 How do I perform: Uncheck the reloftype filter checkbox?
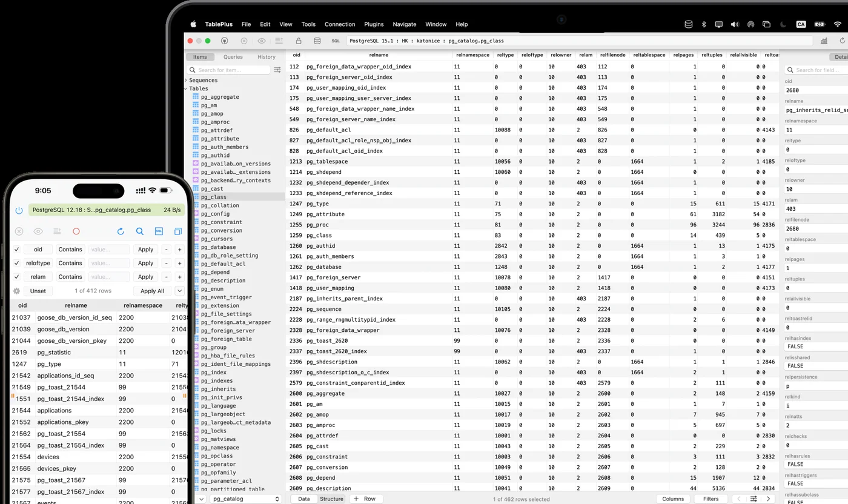pos(17,264)
